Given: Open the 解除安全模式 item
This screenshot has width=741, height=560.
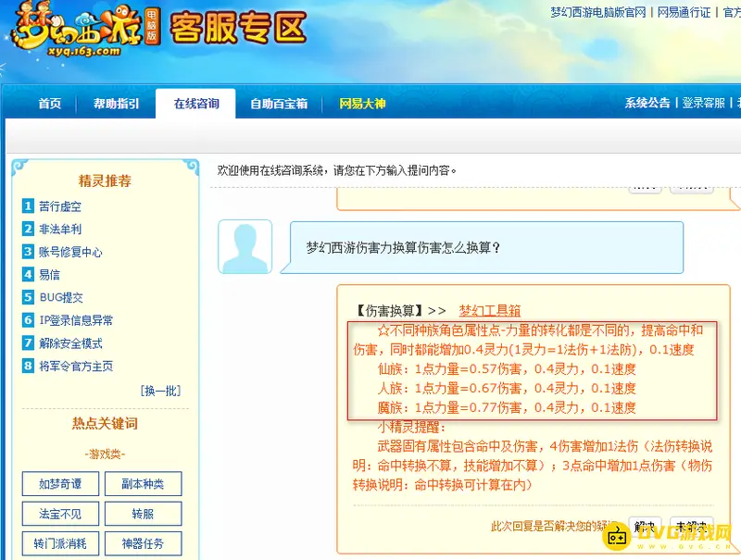Looking at the screenshot, I should point(70,343).
